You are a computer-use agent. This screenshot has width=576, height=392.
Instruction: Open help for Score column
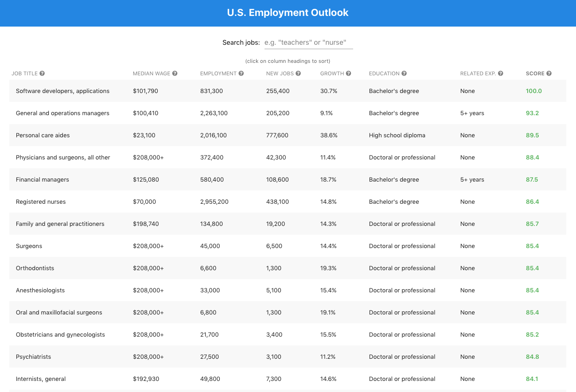[549, 73]
